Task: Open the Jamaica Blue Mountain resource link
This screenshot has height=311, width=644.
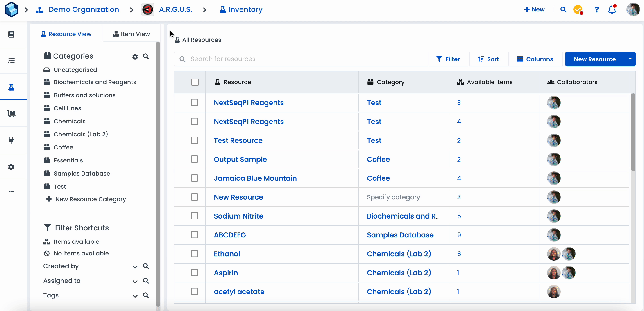Action: pos(255,178)
